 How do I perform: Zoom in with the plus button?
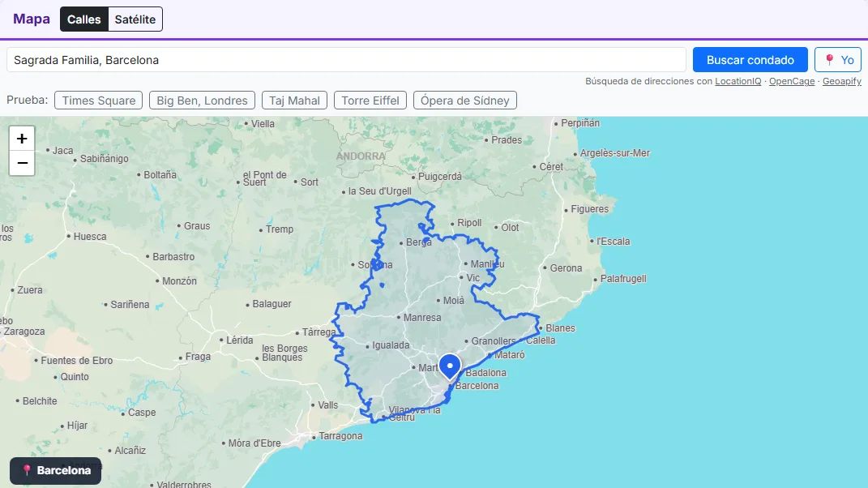pyautogui.click(x=22, y=139)
